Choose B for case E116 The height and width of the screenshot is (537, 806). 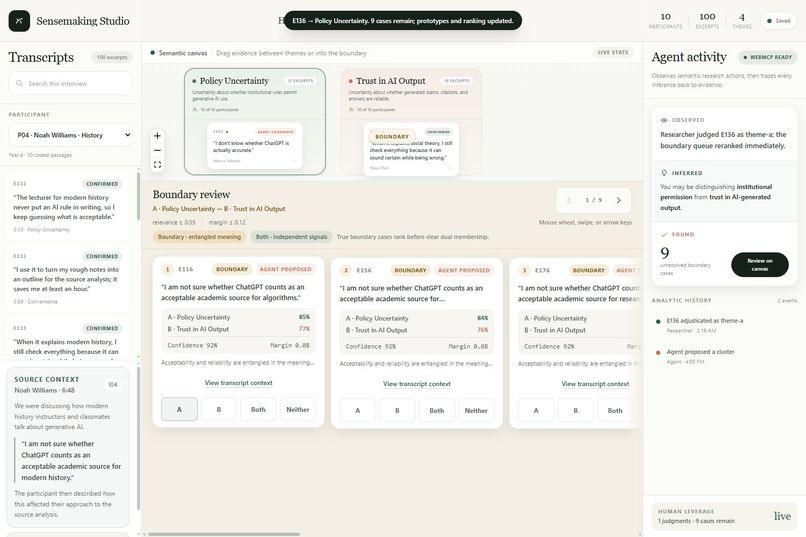218,410
